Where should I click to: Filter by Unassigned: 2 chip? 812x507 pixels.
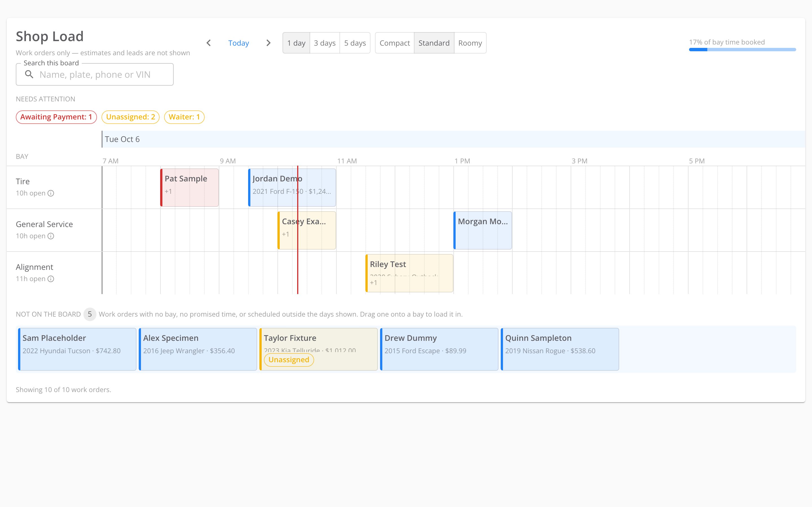click(x=131, y=117)
